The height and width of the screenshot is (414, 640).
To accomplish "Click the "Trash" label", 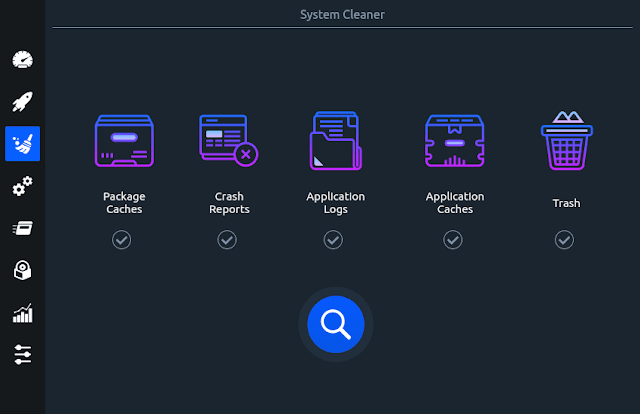I will (566, 203).
